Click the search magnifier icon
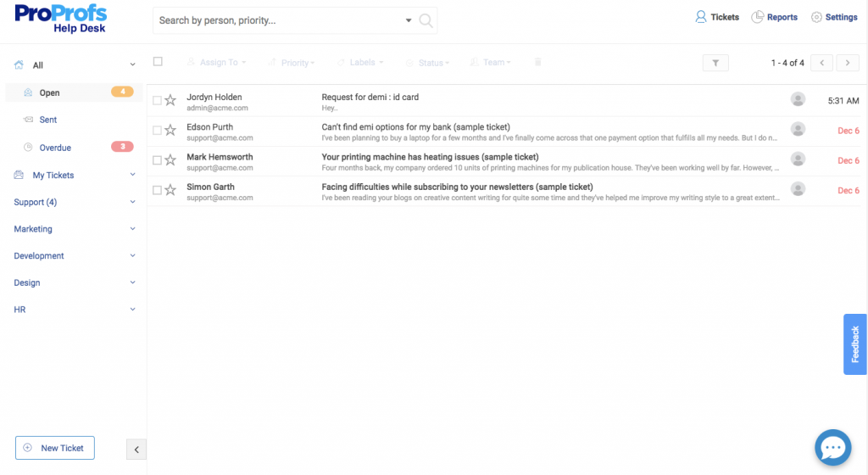Screen dimensions: 868x475 pyautogui.click(x=426, y=20)
